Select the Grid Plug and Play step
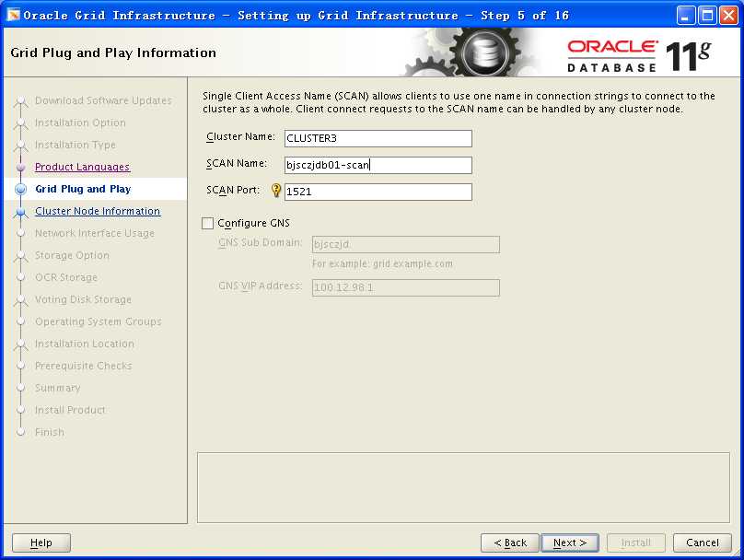Screen dimensions: 744x560 pyautogui.click(x=83, y=189)
